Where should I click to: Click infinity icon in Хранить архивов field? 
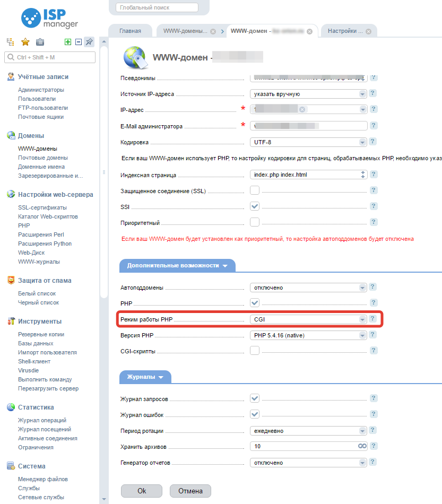[x=362, y=446]
